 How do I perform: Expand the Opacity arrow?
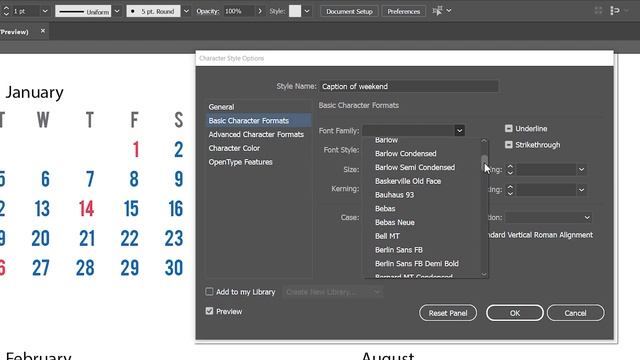click(x=260, y=11)
